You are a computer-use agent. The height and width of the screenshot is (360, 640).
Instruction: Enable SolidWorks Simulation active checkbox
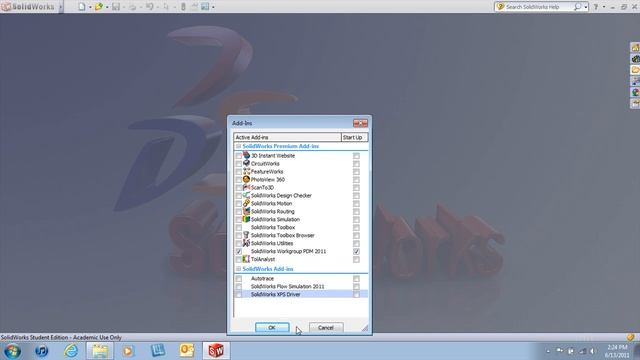[x=239, y=220]
